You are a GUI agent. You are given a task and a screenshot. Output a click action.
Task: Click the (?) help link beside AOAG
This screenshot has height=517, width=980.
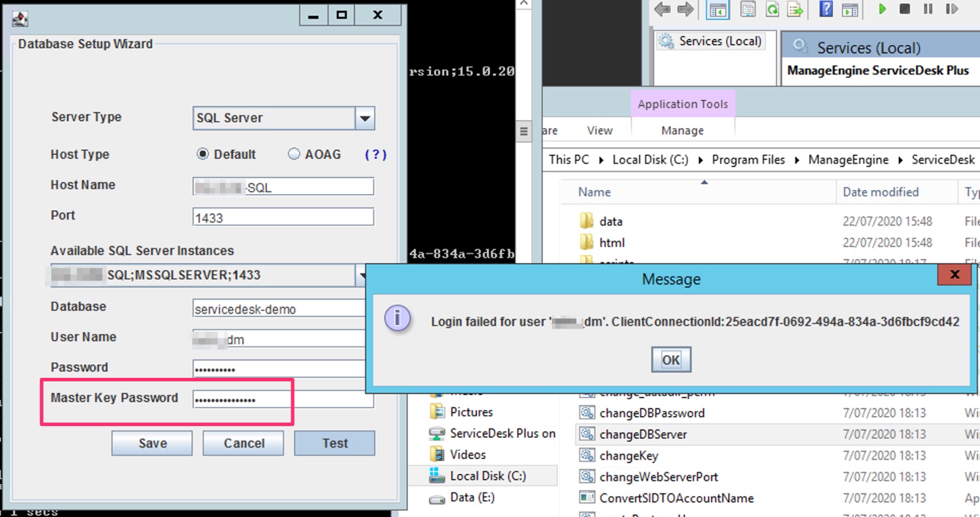tap(376, 154)
